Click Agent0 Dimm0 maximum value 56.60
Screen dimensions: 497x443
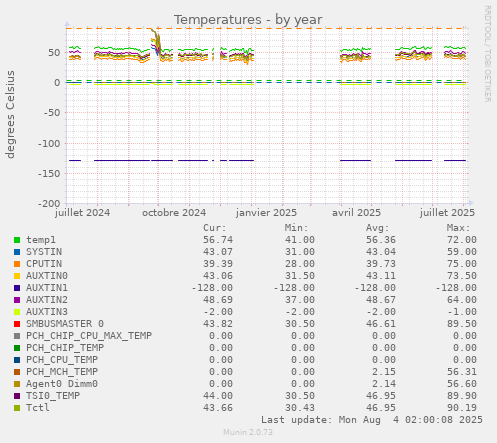462,384
